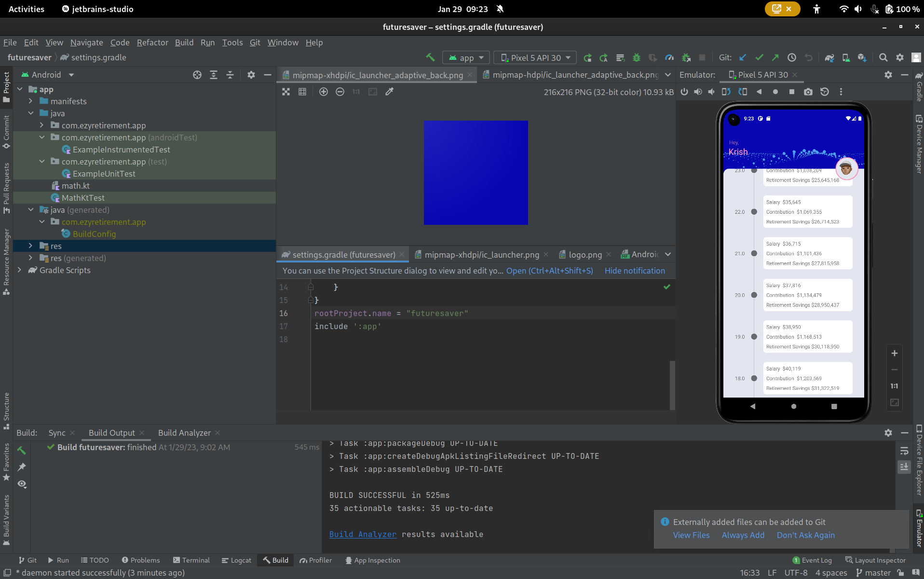The height and width of the screenshot is (579, 924).
Task: Toggle the grid display in image viewer
Action: pos(302,92)
